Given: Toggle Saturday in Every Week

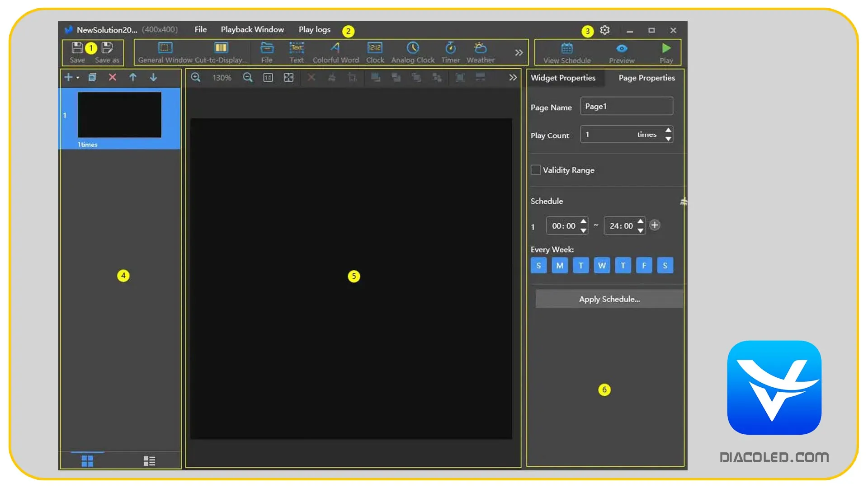Looking at the screenshot, I should [665, 265].
